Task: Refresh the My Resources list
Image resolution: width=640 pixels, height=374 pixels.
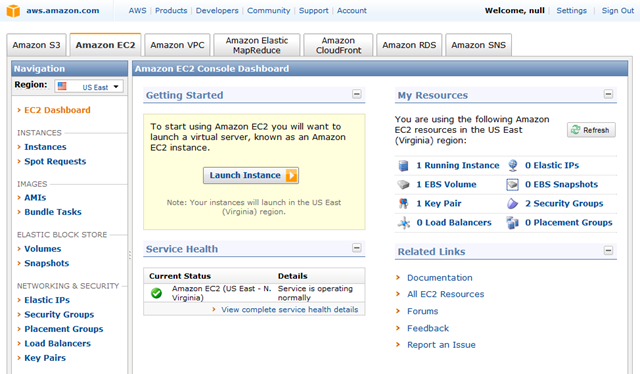Action: 591,130
